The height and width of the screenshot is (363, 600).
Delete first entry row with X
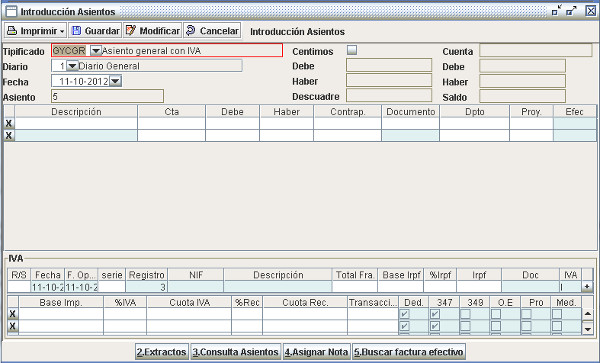click(9, 123)
